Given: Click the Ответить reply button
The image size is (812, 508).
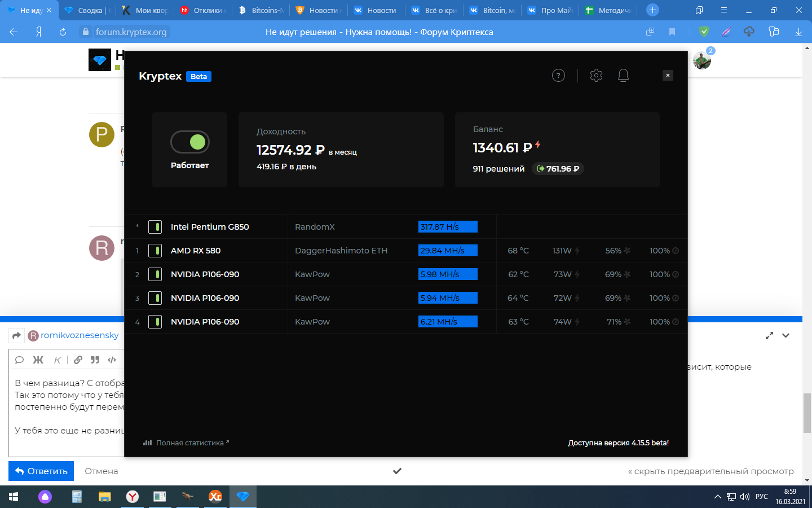Looking at the screenshot, I should (x=41, y=471).
